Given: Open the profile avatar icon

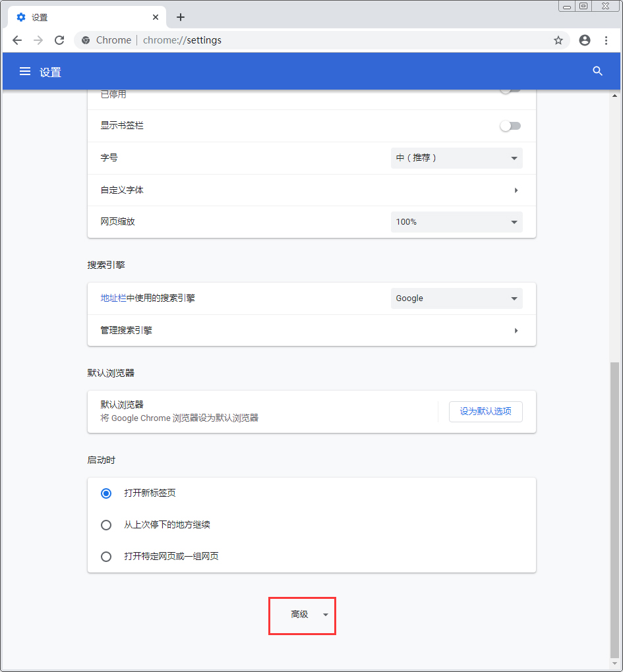Looking at the screenshot, I should (584, 40).
